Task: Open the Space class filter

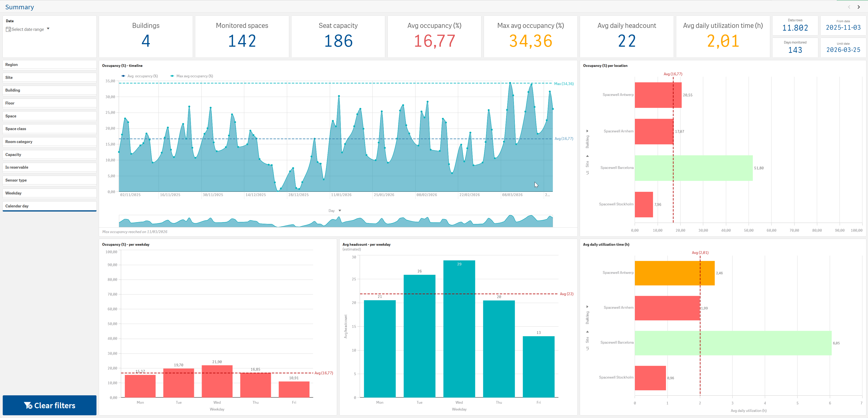Action: pos(49,129)
